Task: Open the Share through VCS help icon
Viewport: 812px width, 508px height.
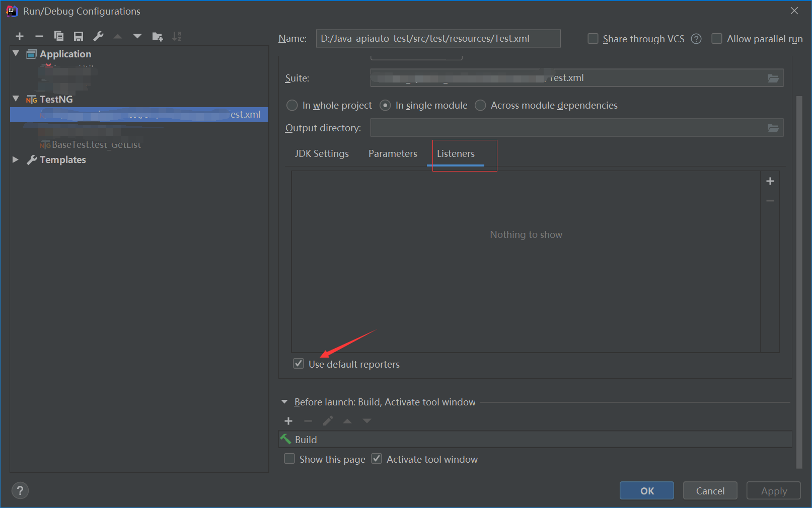Action: tap(696, 39)
